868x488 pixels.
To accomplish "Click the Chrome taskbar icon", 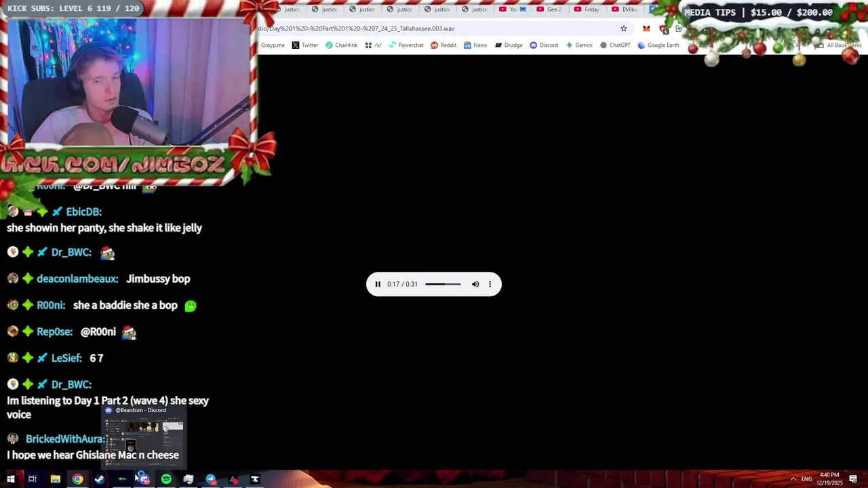I will pyautogui.click(x=78, y=479).
